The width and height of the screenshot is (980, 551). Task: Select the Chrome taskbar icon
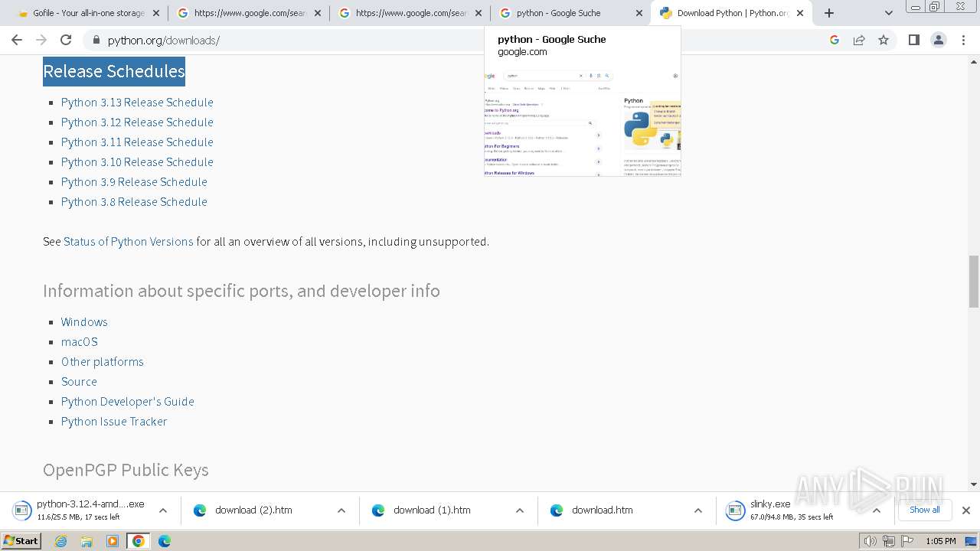pos(139,541)
